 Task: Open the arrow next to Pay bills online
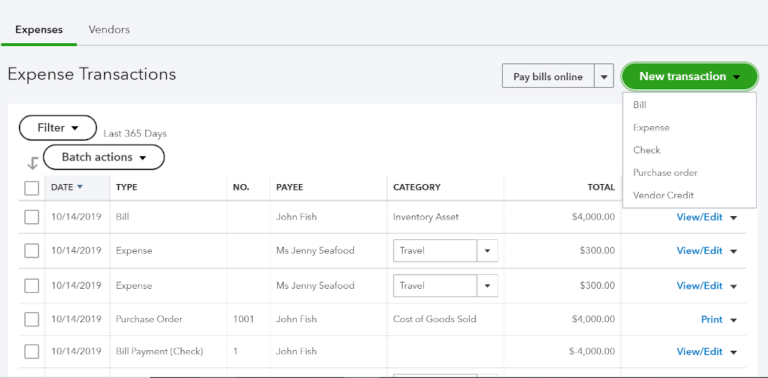tap(604, 76)
